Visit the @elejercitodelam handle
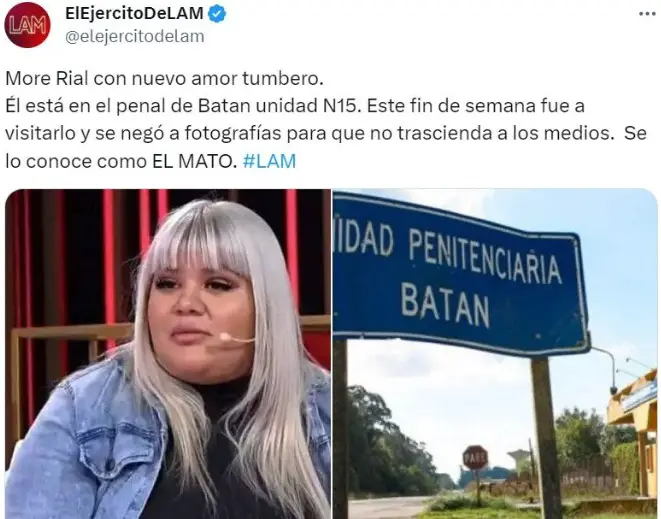 tap(134, 36)
